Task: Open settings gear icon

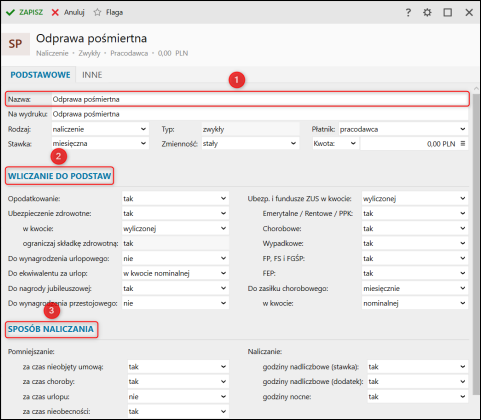Action: (427, 13)
